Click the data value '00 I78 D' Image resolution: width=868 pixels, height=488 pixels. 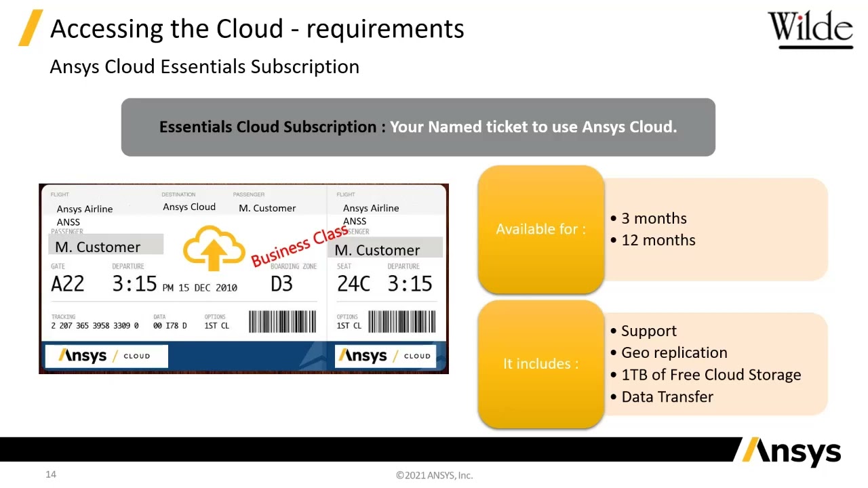click(170, 326)
